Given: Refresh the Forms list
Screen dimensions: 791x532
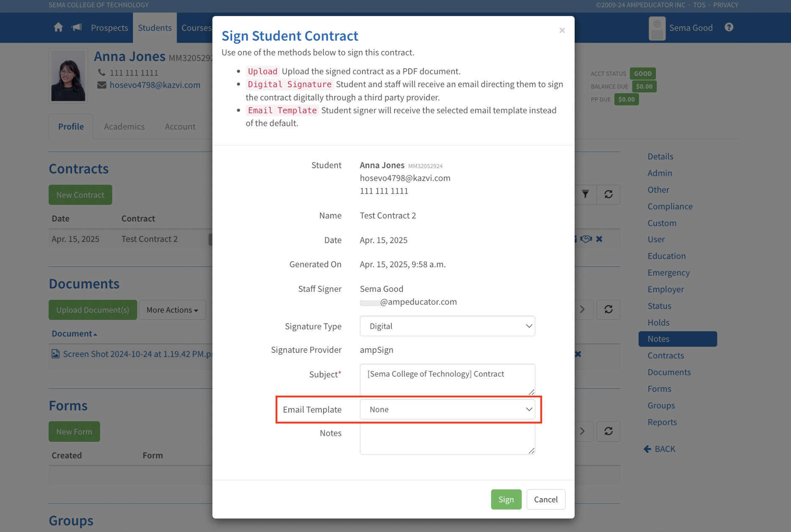Looking at the screenshot, I should coord(608,431).
